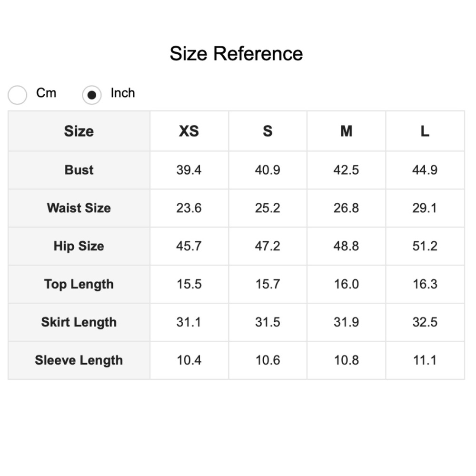Click the L hip value 51.2
The height and width of the screenshot is (476, 476).
click(x=425, y=246)
